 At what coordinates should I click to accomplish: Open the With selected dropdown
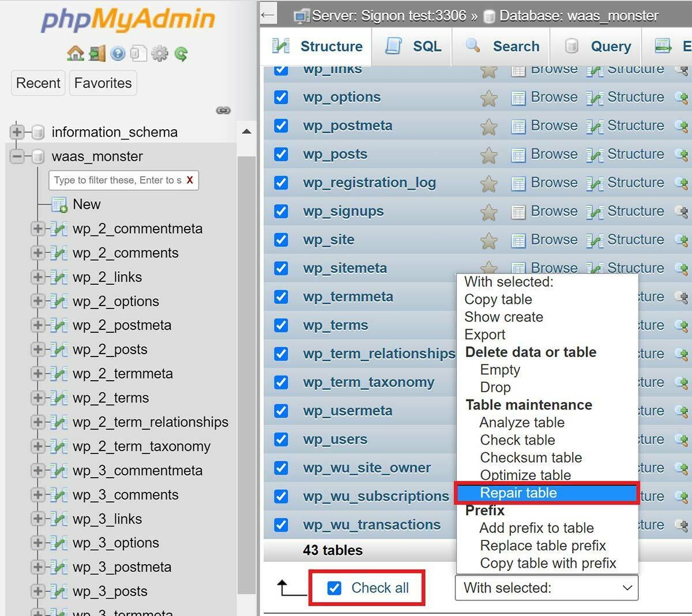[547, 588]
